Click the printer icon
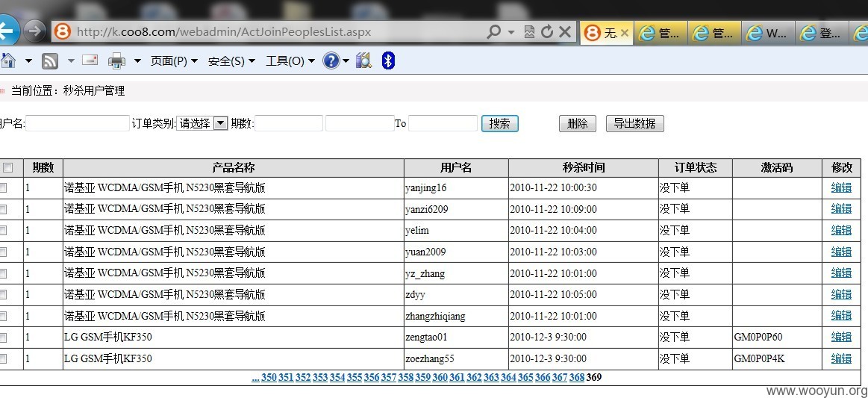Screen dimensions: 868x398 (x=116, y=60)
